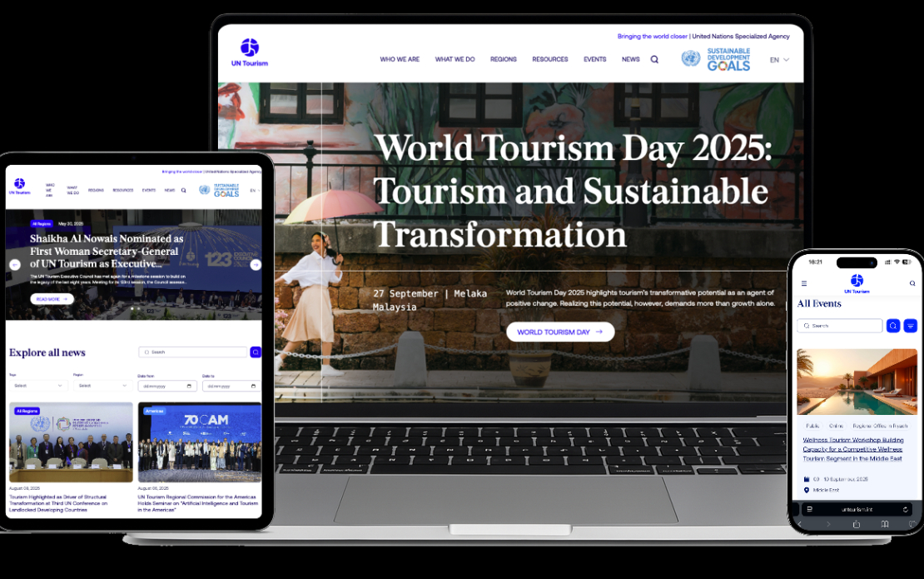The width and height of the screenshot is (924, 579).
Task: Click the UN Tourism logo on the phone
Action: tap(857, 283)
